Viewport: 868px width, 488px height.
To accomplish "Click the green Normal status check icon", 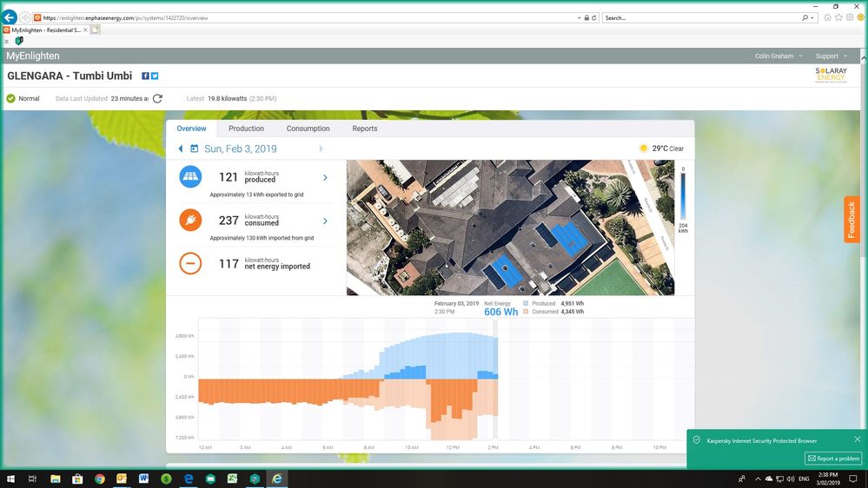I will click(x=10, y=98).
